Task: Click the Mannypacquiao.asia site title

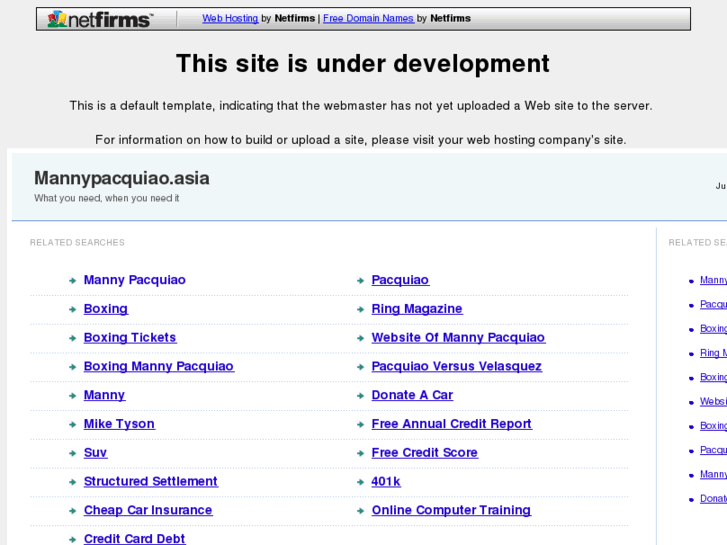Action: [x=122, y=178]
